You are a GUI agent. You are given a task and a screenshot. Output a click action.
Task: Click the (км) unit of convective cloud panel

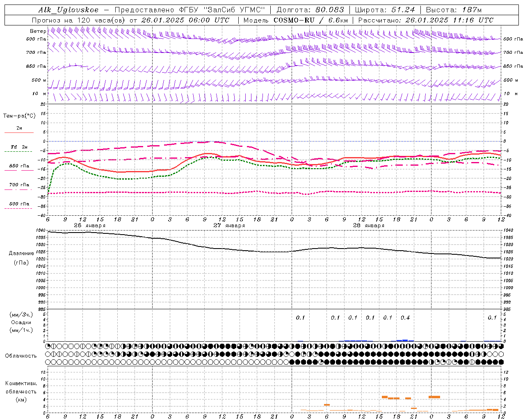coord(21,399)
